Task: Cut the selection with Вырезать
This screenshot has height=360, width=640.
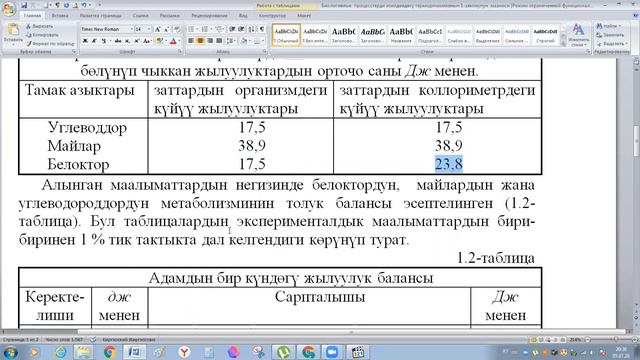Action: [40, 26]
